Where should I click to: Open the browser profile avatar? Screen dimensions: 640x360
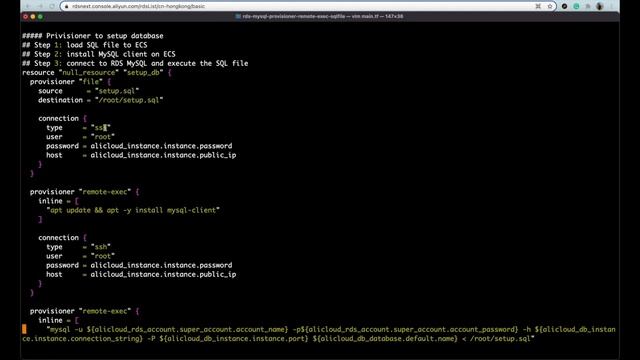(x=600, y=6)
